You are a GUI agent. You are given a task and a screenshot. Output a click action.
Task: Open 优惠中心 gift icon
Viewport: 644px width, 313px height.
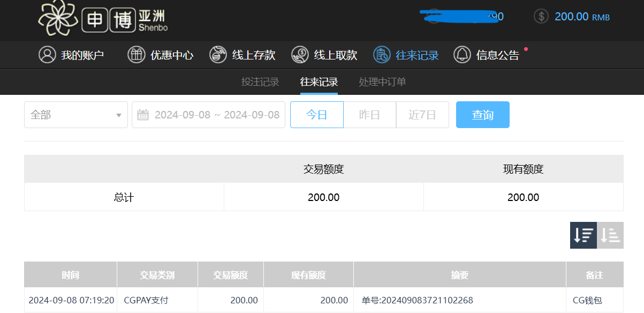137,55
